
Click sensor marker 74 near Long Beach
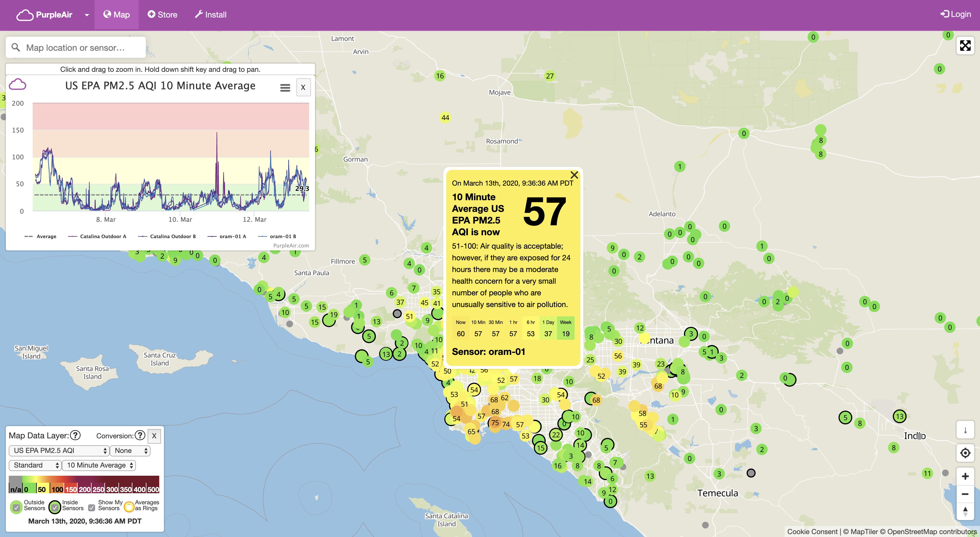point(505,424)
